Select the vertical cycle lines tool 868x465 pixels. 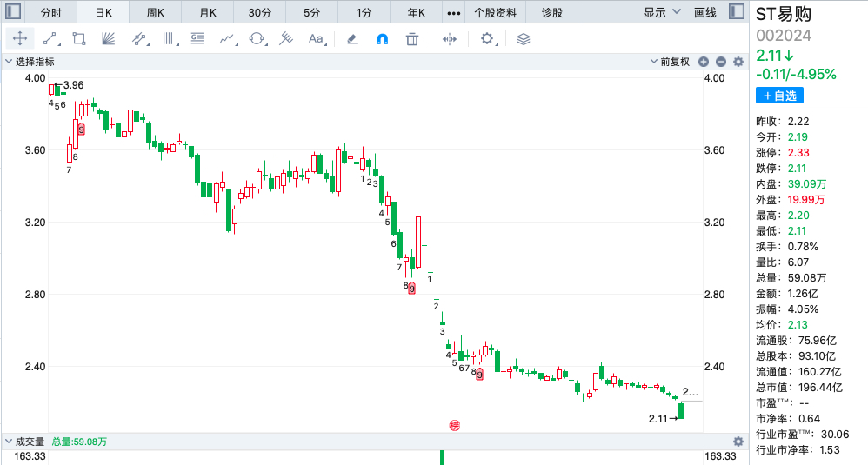pos(168,39)
